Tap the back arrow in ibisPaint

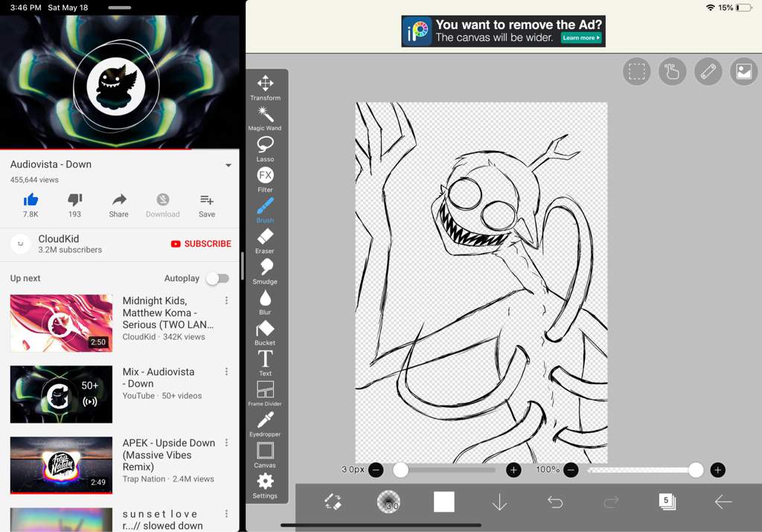click(723, 502)
